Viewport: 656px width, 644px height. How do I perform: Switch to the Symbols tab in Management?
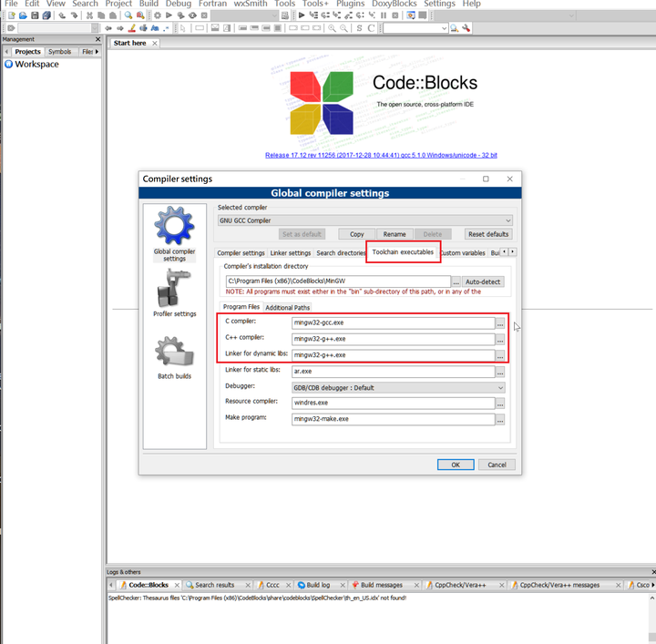[x=60, y=51]
